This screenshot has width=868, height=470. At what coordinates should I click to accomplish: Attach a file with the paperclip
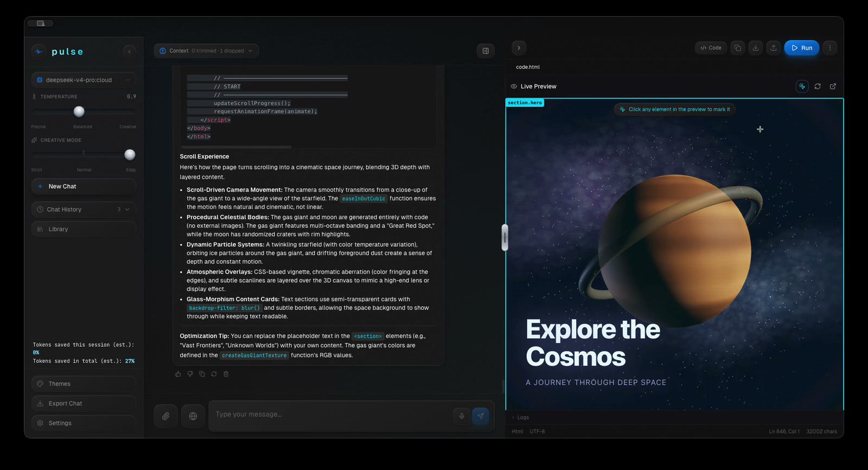click(x=166, y=416)
